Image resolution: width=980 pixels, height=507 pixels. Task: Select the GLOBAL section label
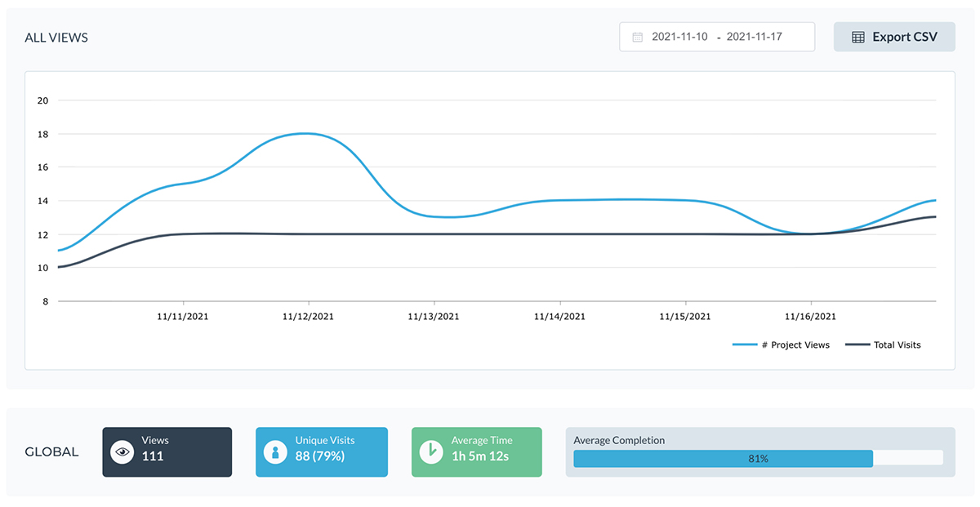point(51,451)
